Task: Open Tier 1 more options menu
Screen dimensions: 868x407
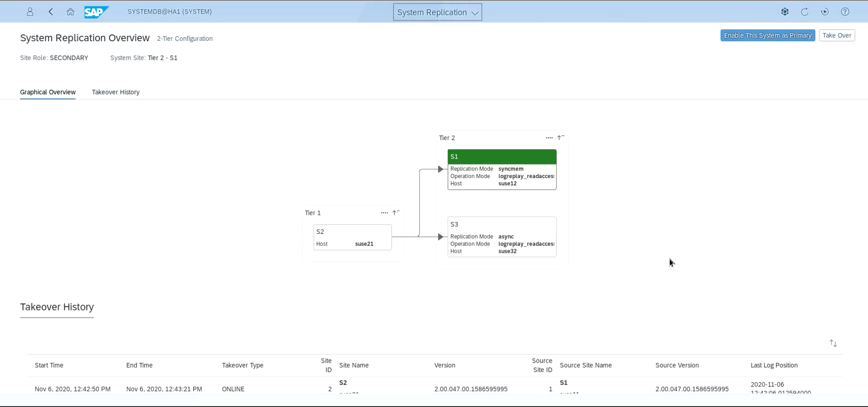Action: tap(385, 213)
